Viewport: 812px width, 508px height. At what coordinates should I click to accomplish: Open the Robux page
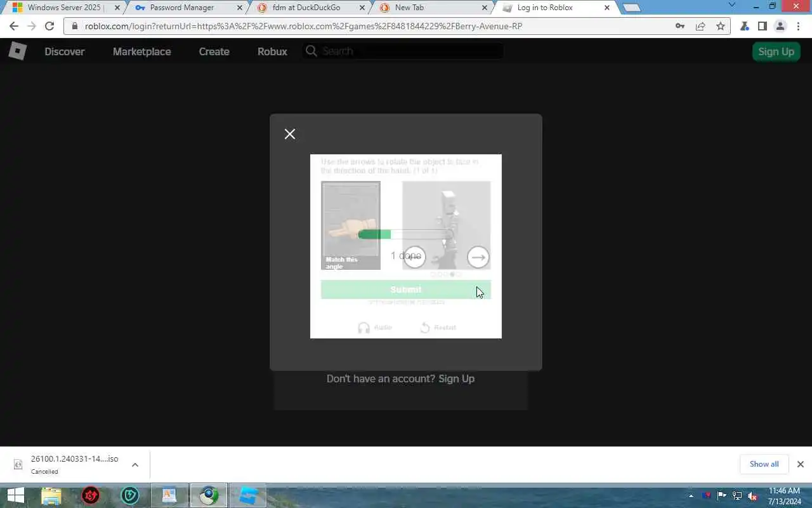272,51
